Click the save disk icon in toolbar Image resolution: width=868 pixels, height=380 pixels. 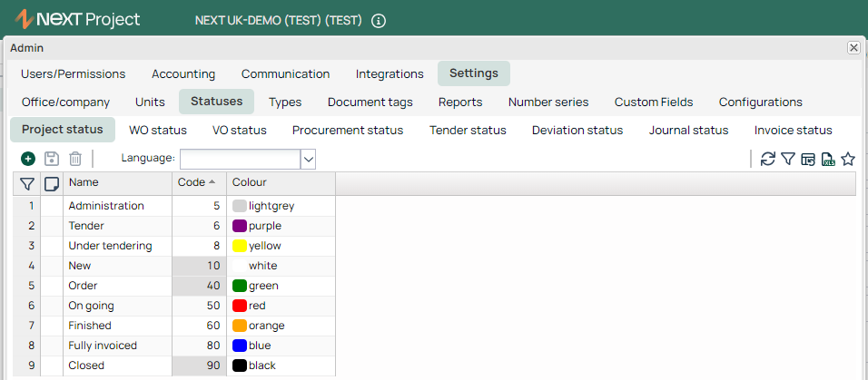tap(52, 160)
